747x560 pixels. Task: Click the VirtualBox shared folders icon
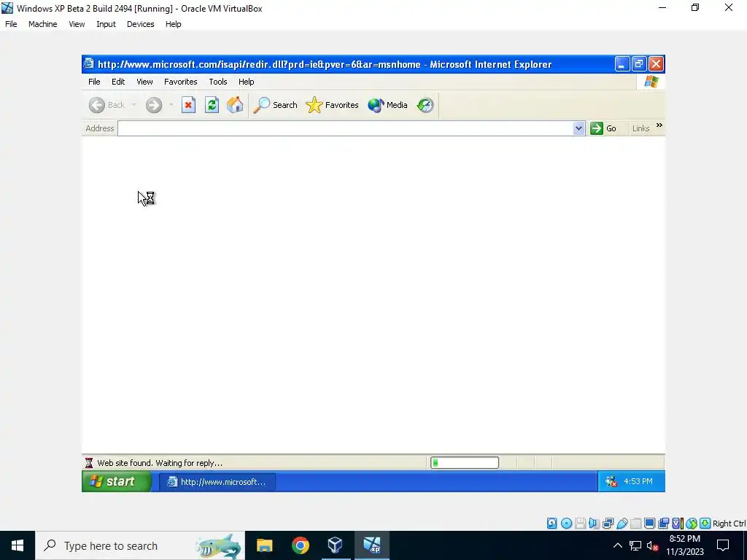635,524
